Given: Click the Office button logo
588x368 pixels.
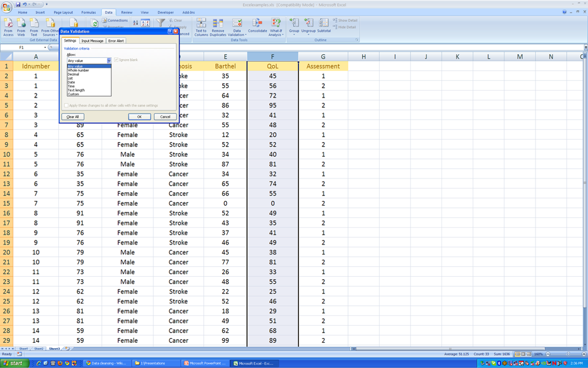Looking at the screenshot, I should pos(6,7).
